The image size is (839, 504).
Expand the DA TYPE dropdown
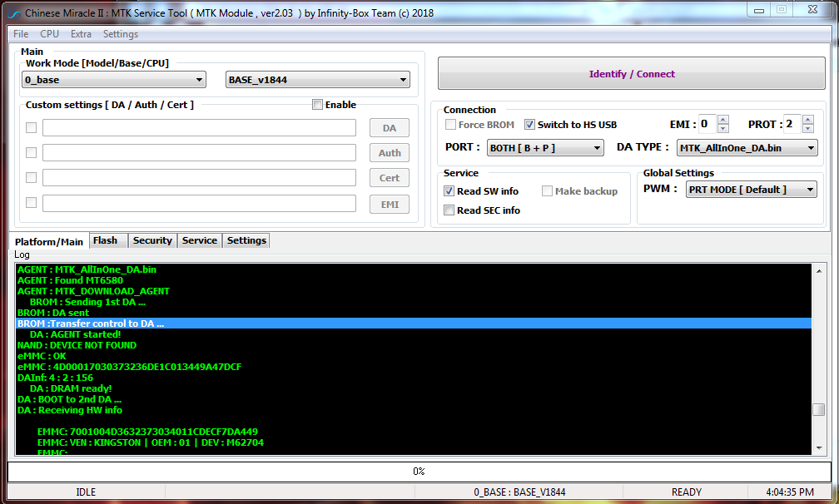[747, 148]
